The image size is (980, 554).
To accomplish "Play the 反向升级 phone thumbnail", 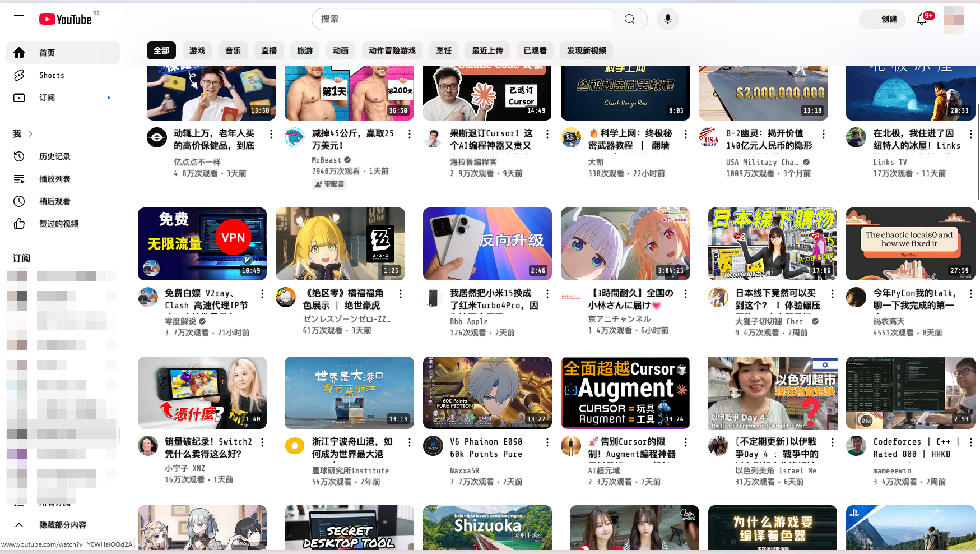I will [x=487, y=244].
